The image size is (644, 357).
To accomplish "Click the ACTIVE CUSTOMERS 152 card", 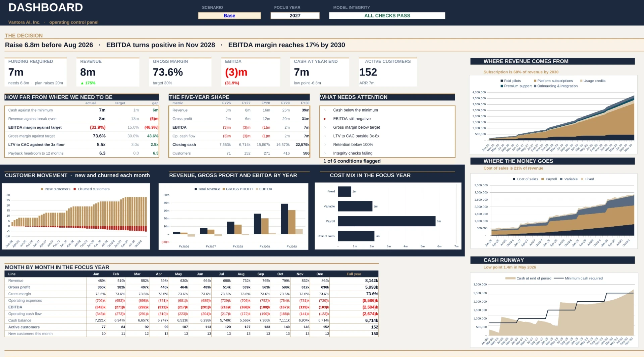I will click(388, 72).
